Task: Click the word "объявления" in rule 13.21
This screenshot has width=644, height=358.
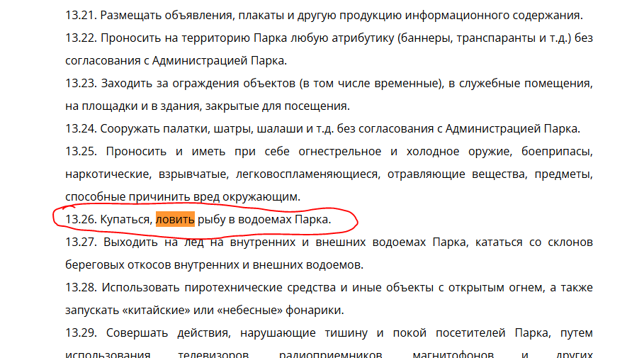Action: tap(200, 16)
